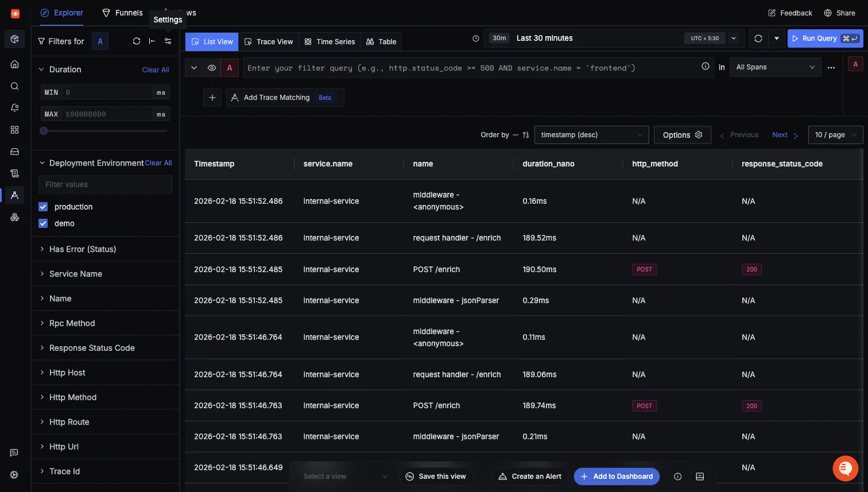
Task: Uncheck the demo environment checkbox
Action: [42, 223]
